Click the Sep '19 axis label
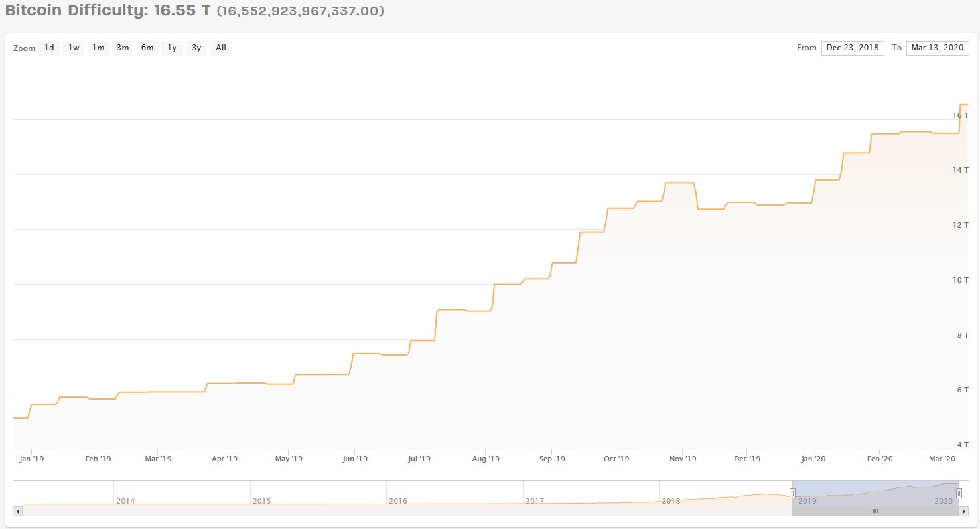The height and width of the screenshot is (529, 980). [552, 459]
